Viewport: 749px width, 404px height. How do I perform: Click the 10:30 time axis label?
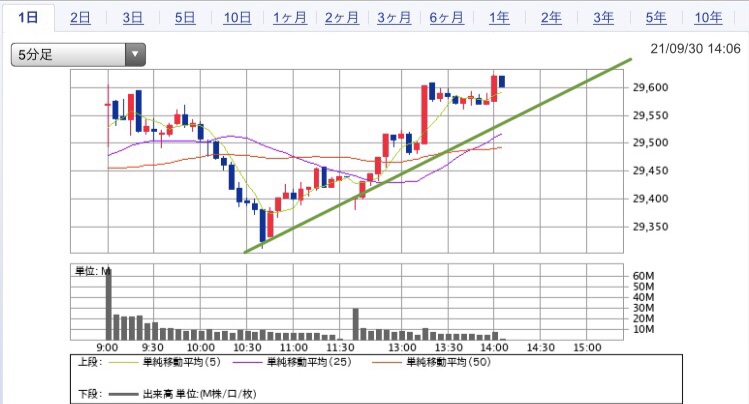pyautogui.click(x=246, y=347)
